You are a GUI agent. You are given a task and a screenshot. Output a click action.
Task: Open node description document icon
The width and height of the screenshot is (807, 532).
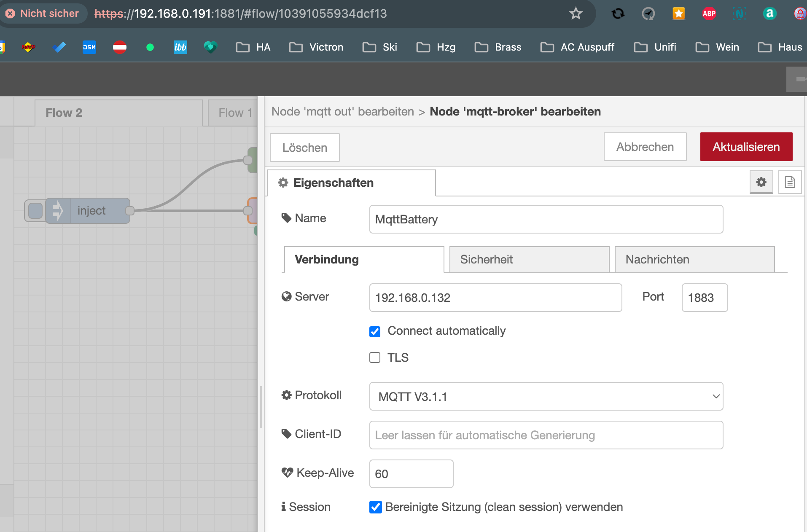click(790, 182)
